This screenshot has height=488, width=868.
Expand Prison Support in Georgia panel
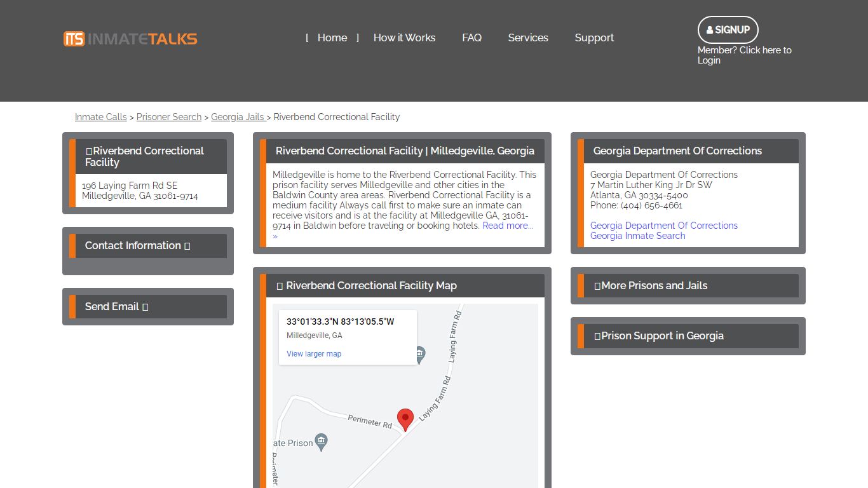pos(688,336)
